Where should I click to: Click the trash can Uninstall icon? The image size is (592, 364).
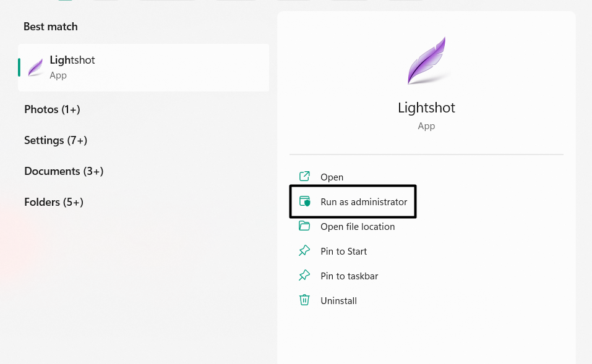304,300
